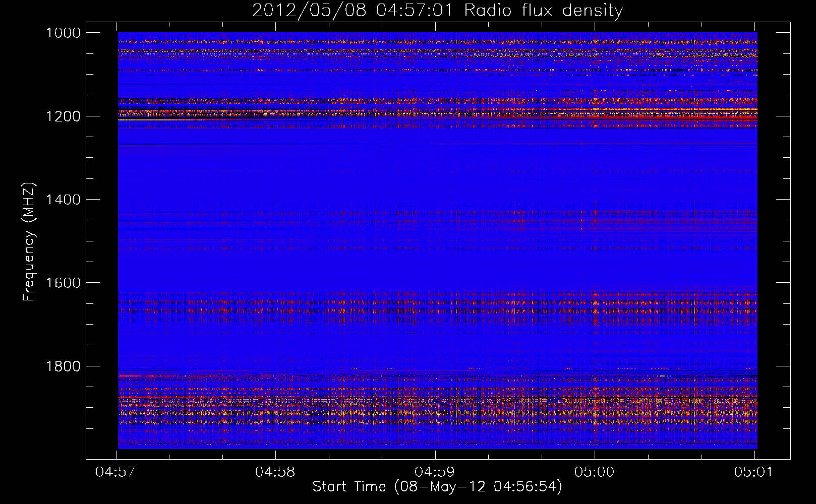Viewport: 816px width, 504px height.
Task: Click the 'Start Time (08-May-12 04:56:54)' label
Action: (437, 487)
